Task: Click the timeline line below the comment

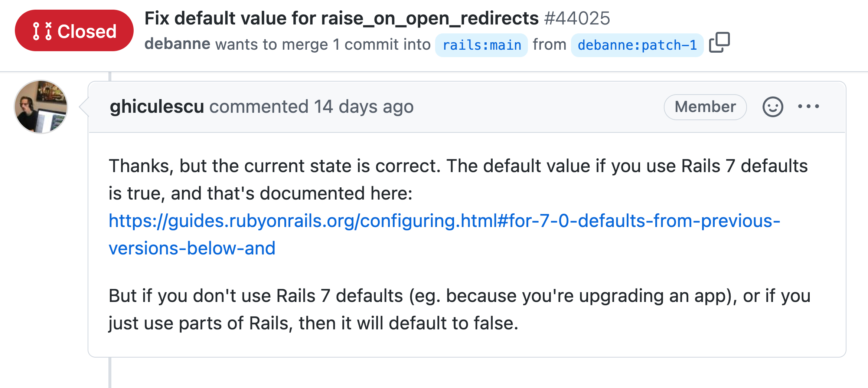Action: [110, 373]
